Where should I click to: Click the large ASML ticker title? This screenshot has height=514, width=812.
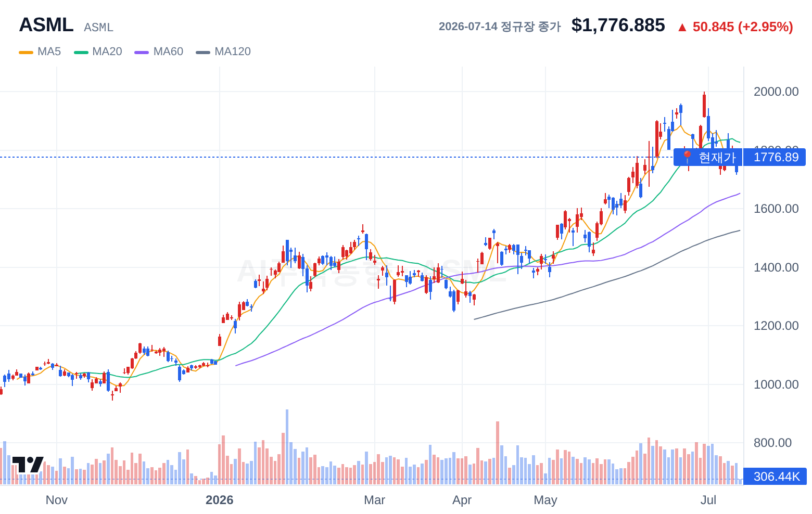pos(46,25)
